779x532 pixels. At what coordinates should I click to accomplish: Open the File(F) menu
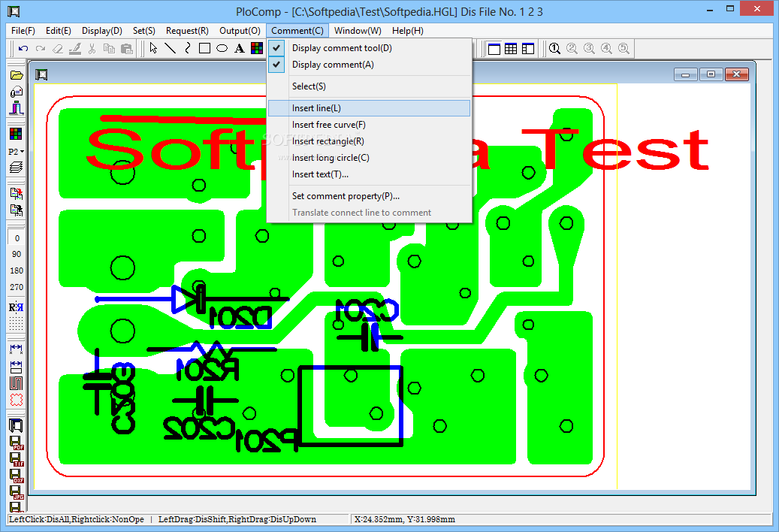coord(23,31)
